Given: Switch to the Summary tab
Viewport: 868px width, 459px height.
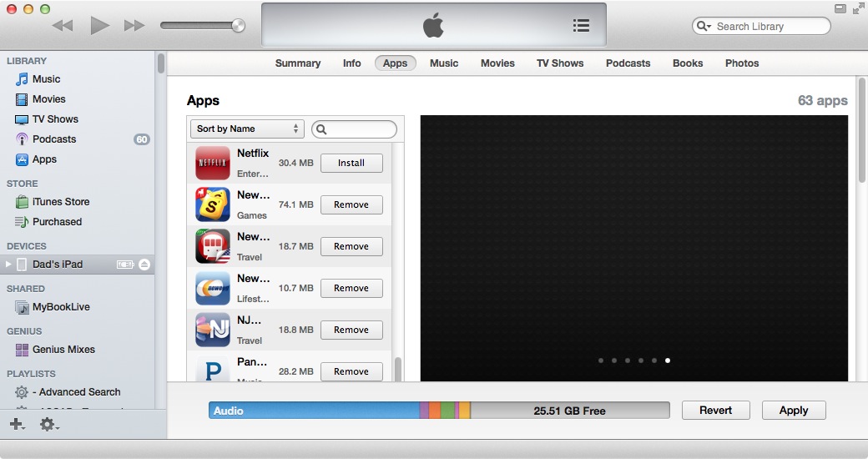Looking at the screenshot, I should pyautogui.click(x=298, y=63).
